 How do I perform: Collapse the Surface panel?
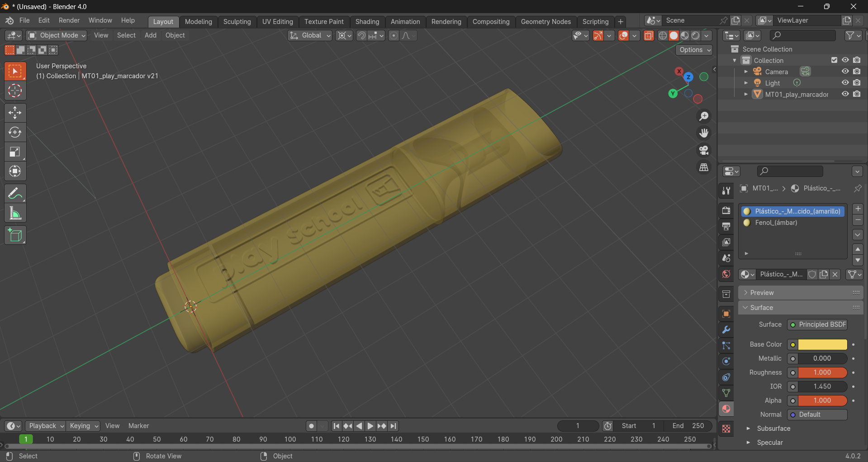(801, 308)
